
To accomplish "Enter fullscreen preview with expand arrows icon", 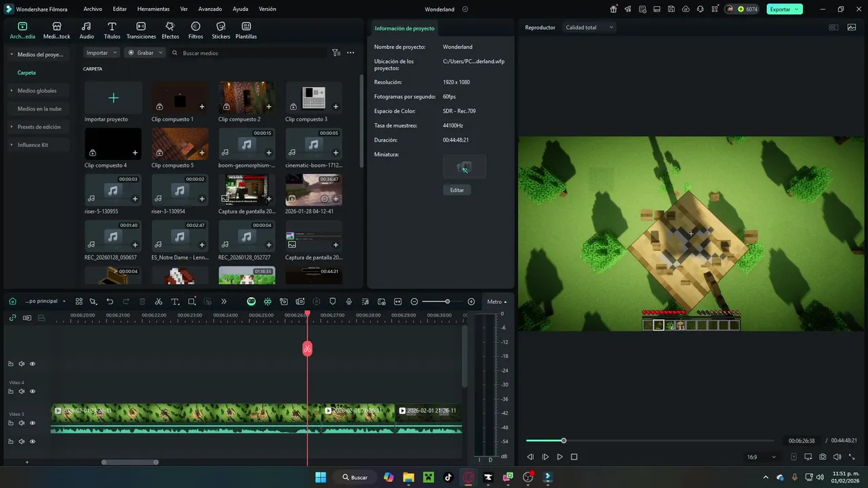I will 852,457.
